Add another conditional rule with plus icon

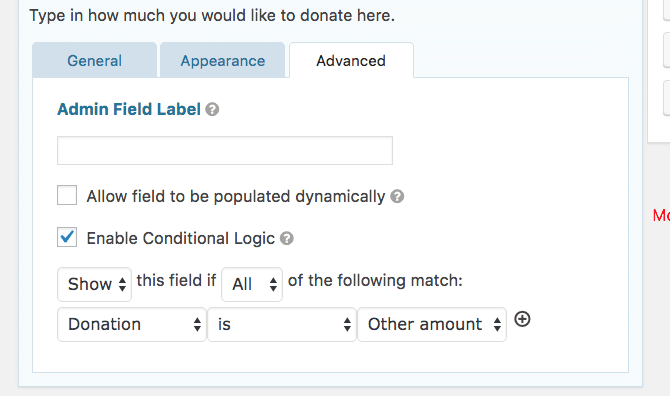click(522, 319)
